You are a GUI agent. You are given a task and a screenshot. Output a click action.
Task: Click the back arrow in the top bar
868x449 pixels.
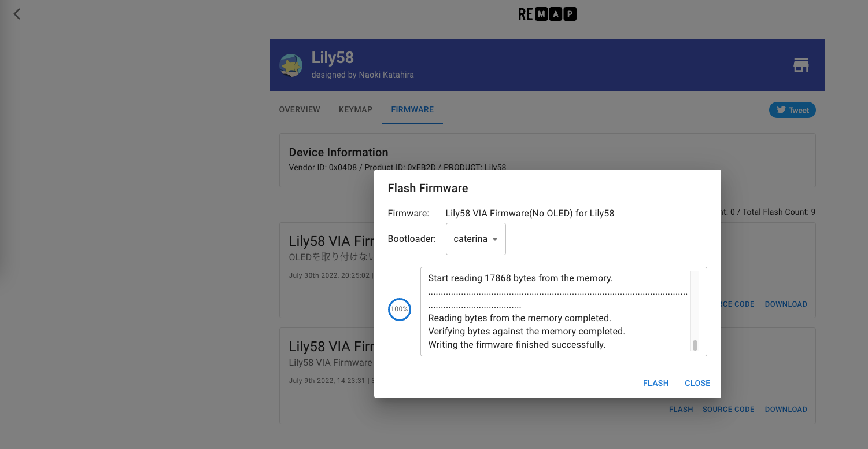click(17, 14)
